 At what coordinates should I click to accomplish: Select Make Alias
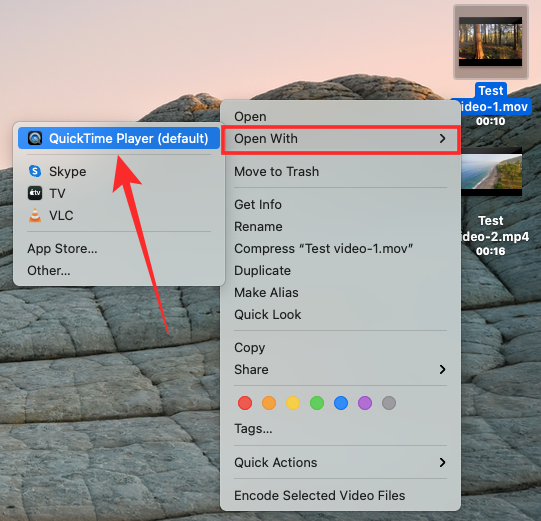341,293
